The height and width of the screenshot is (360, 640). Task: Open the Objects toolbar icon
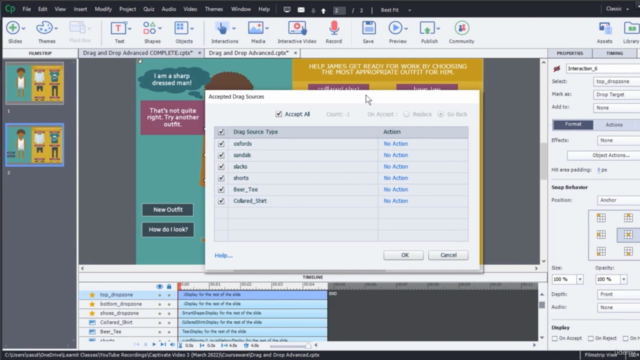[x=181, y=28]
